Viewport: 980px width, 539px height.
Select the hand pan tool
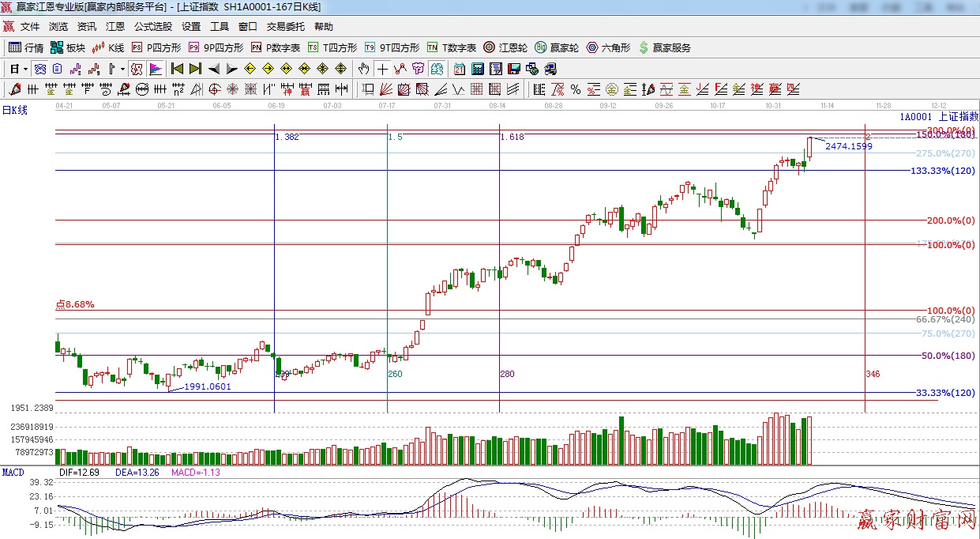(364, 69)
